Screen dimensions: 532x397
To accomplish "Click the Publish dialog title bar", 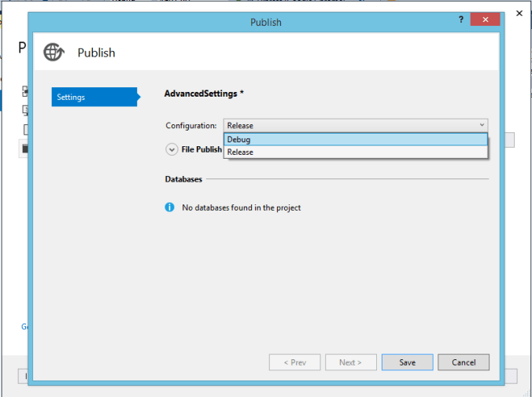I will click(265, 22).
